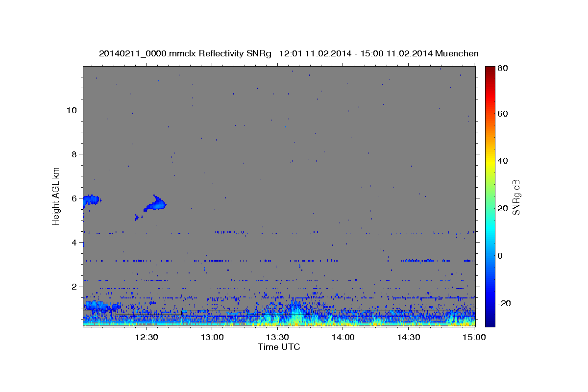The height and width of the screenshot is (392, 588).
Task: Click the colorbar value 40
Action: [x=502, y=161]
